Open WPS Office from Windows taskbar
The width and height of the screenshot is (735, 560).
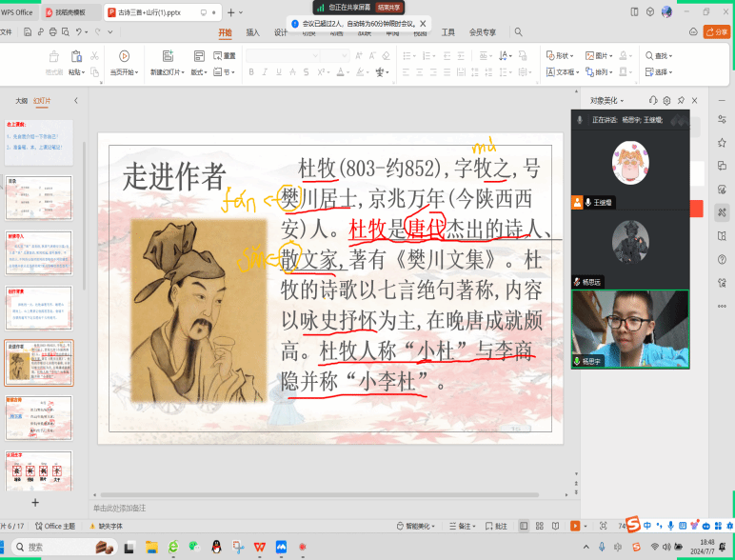[x=259, y=547]
